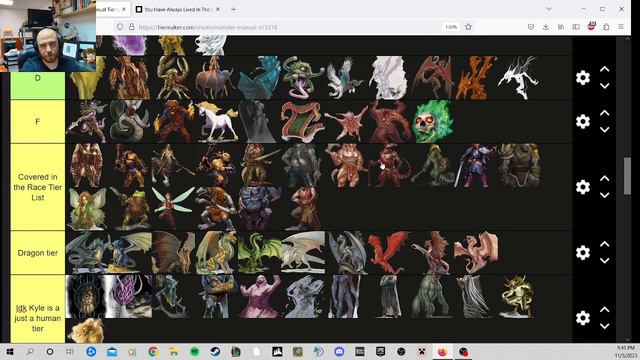Open the Windows Start menu

tap(10, 351)
